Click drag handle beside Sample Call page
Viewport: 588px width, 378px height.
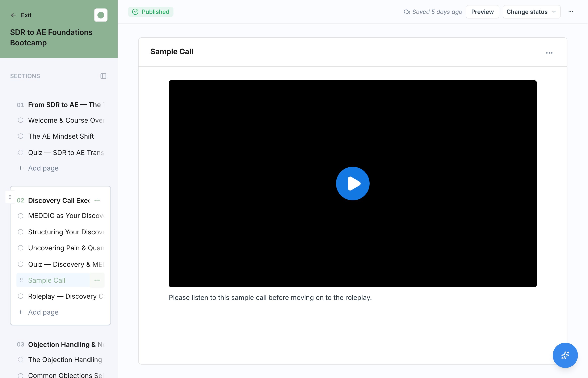21,280
